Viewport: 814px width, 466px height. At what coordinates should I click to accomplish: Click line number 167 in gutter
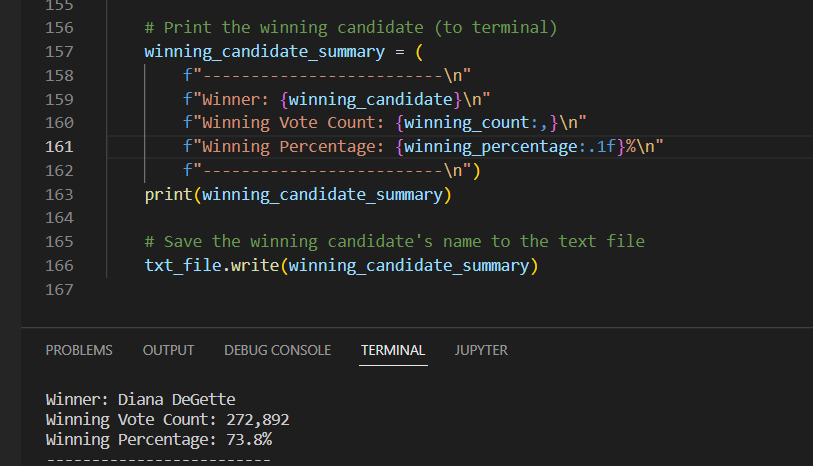click(x=59, y=289)
